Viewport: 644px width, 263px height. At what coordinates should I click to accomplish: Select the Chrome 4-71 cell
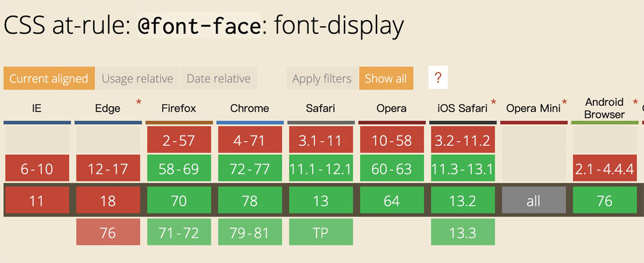point(250,140)
